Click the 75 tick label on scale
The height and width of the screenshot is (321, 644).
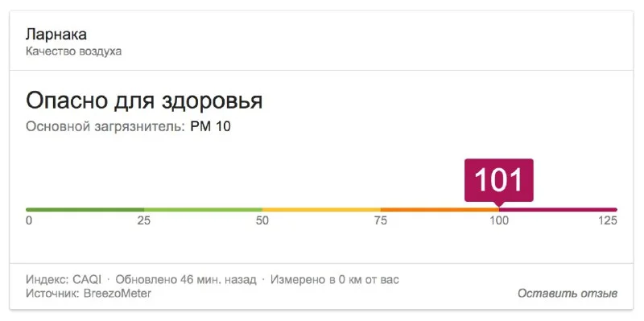point(380,221)
